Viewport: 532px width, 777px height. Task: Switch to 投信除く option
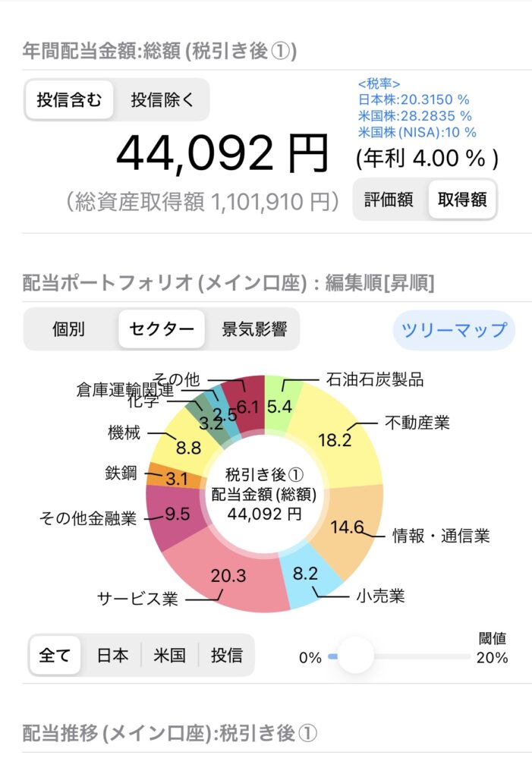pyautogui.click(x=162, y=99)
